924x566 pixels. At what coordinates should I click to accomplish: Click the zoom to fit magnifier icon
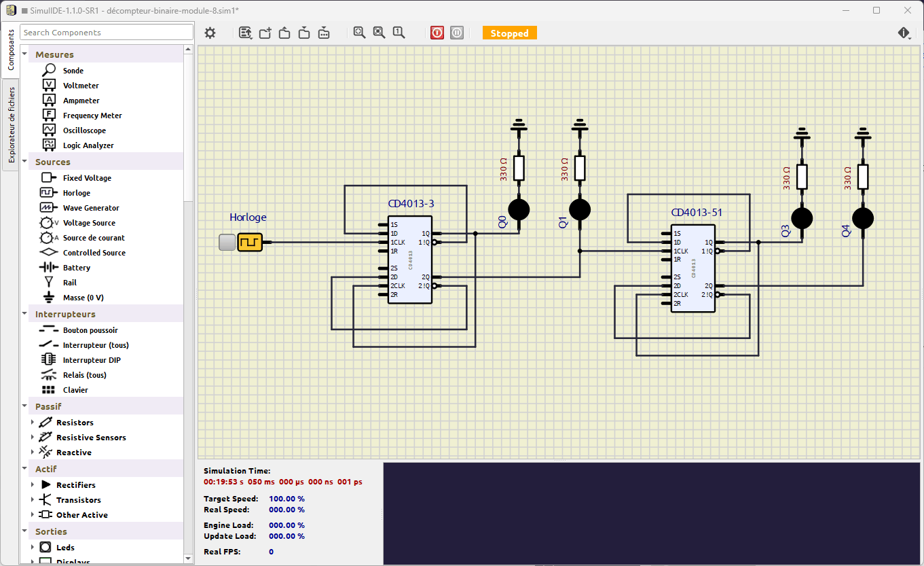point(360,33)
